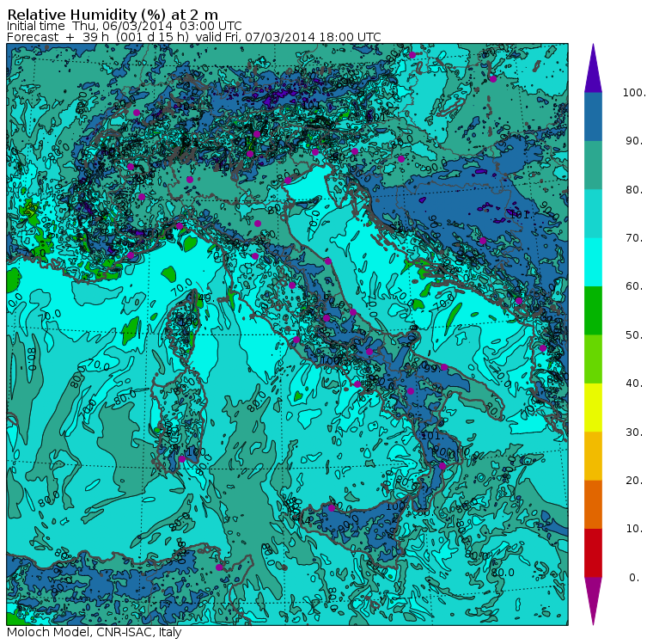Image resolution: width=653 pixels, height=644 pixels.
Task: Click the '40.' legend scale label
Action: [634, 383]
